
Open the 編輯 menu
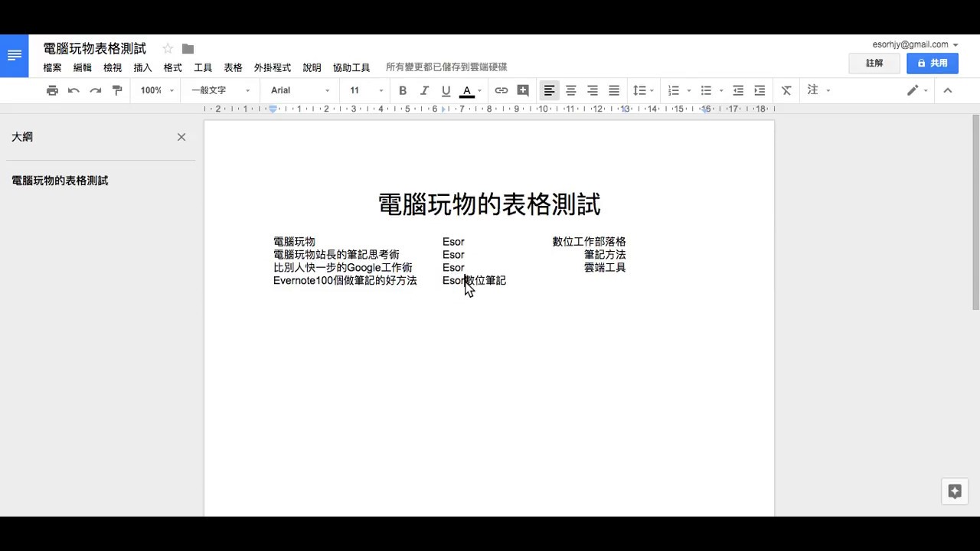[83, 68]
